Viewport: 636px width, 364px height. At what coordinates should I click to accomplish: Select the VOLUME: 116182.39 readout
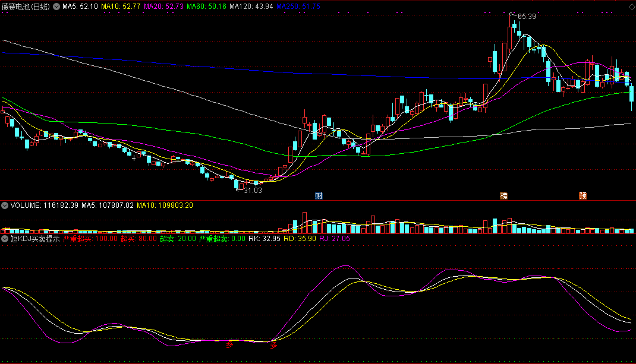click(44, 205)
